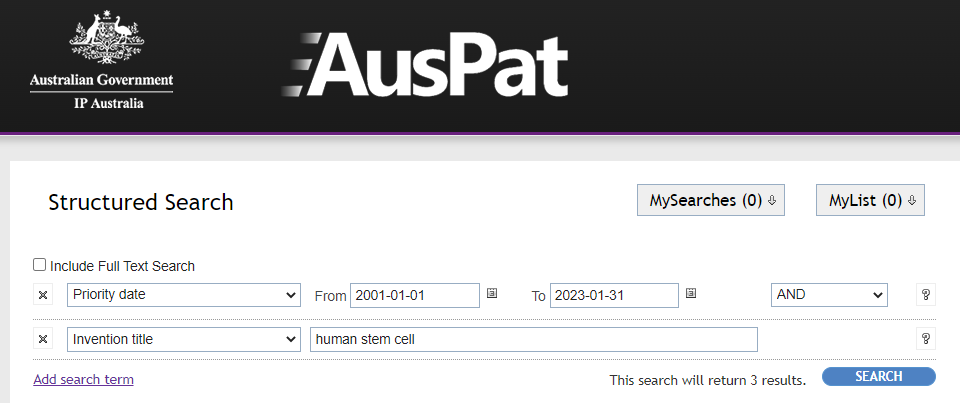Open calendar picker for To date

click(691, 293)
